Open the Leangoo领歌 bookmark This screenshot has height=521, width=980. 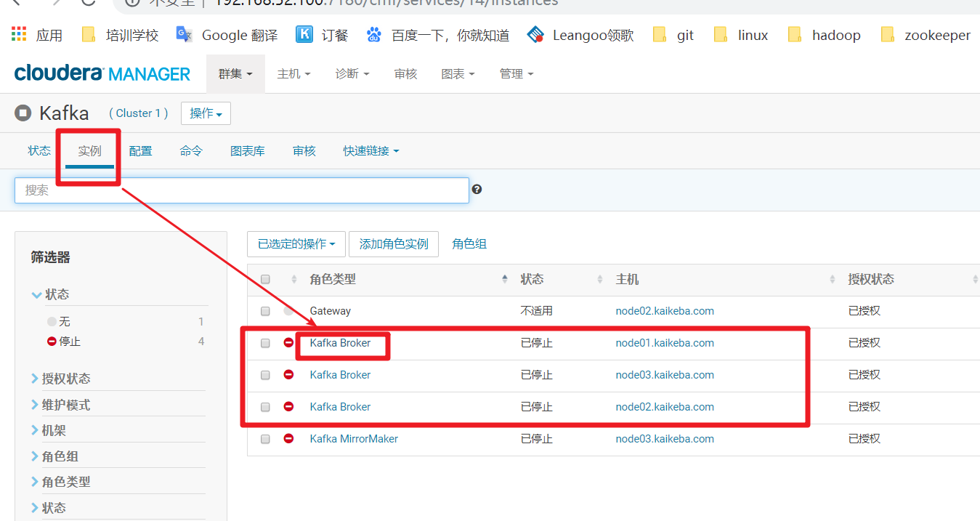pos(580,35)
